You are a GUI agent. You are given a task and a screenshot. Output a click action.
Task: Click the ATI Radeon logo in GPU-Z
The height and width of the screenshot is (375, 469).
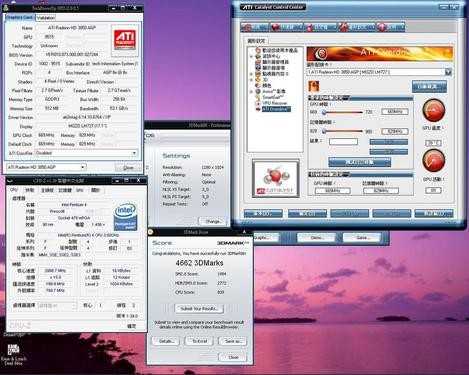tap(125, 40)
